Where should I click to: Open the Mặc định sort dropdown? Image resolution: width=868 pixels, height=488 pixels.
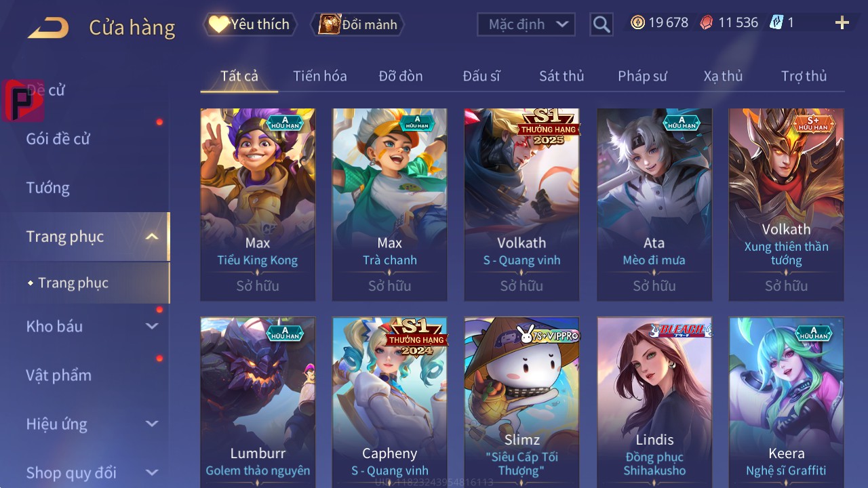pos(526,24)
